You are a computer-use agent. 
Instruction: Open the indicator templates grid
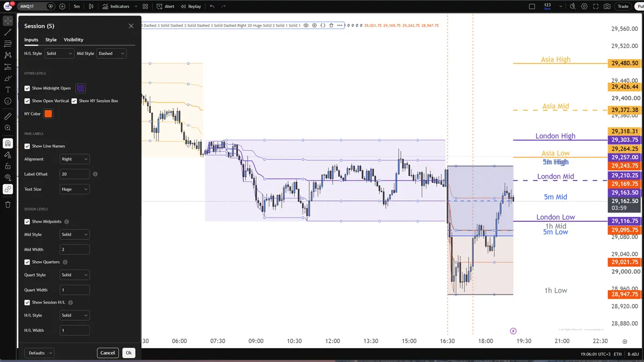pyautogui.click(x=145, y=6)
